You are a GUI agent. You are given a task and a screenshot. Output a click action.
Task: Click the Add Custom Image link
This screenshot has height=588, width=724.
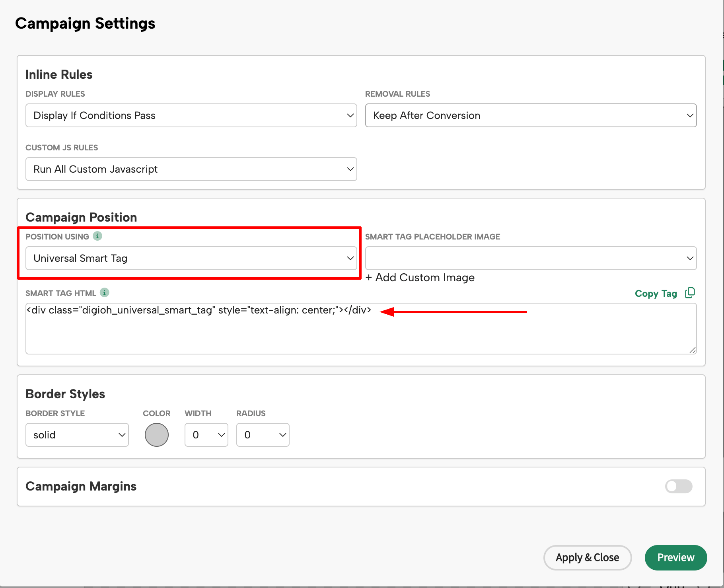click(x=420, y=277)
